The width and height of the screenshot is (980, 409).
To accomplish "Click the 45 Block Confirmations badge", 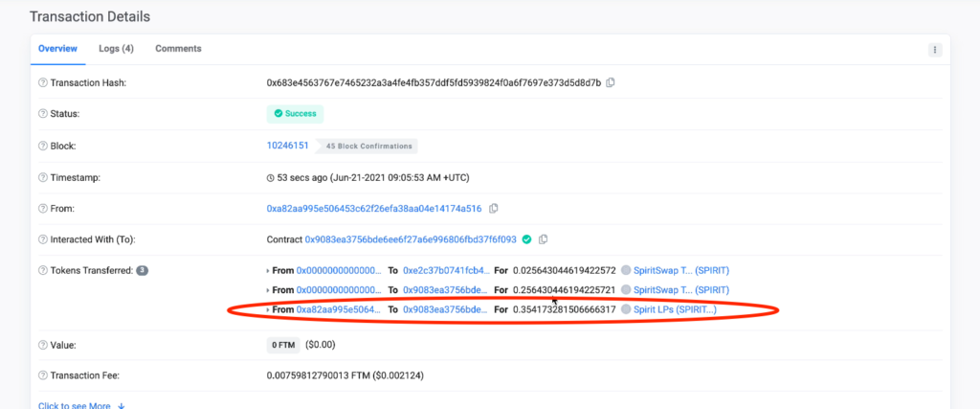I will point(368,146).
